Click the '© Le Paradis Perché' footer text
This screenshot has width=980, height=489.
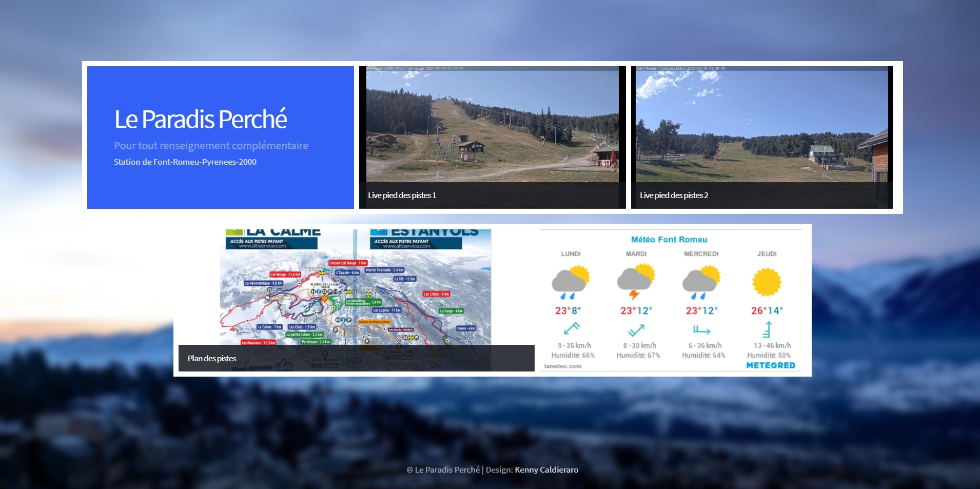(443, 470)
